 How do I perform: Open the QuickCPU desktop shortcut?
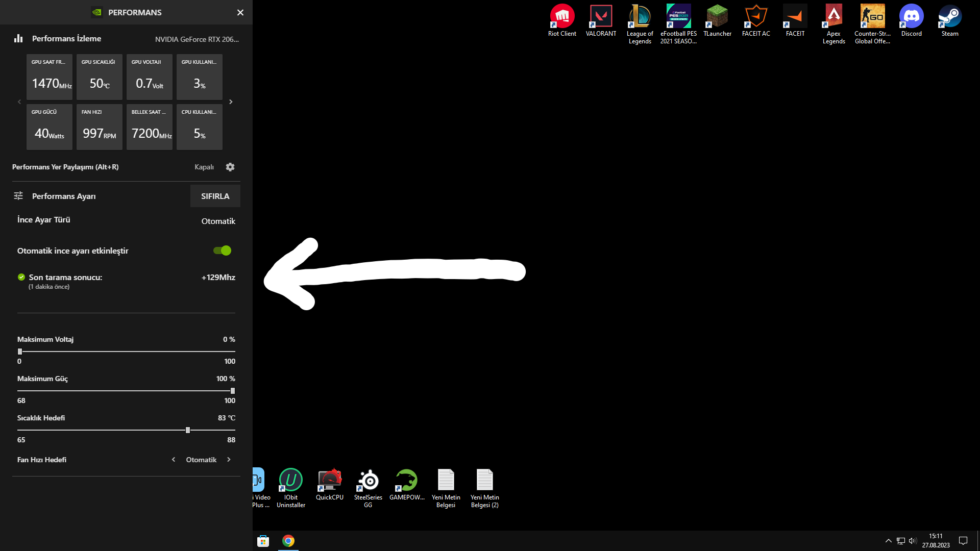coord(329,481)
